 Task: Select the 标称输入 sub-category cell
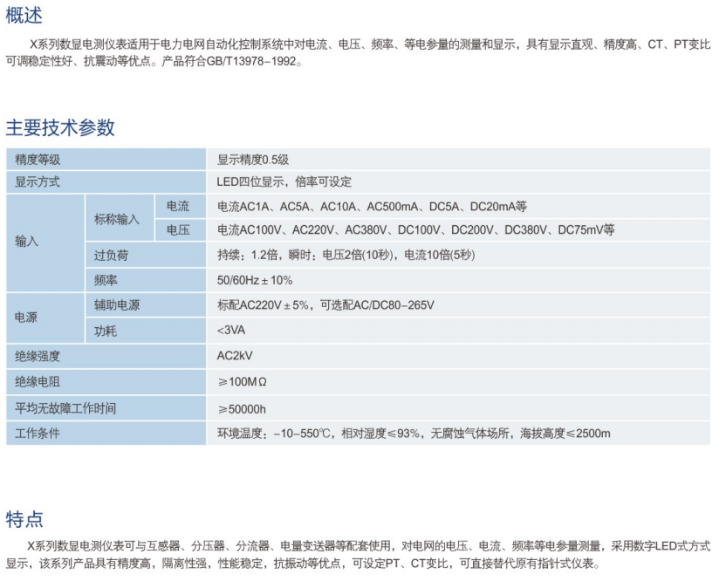(116, 219)
